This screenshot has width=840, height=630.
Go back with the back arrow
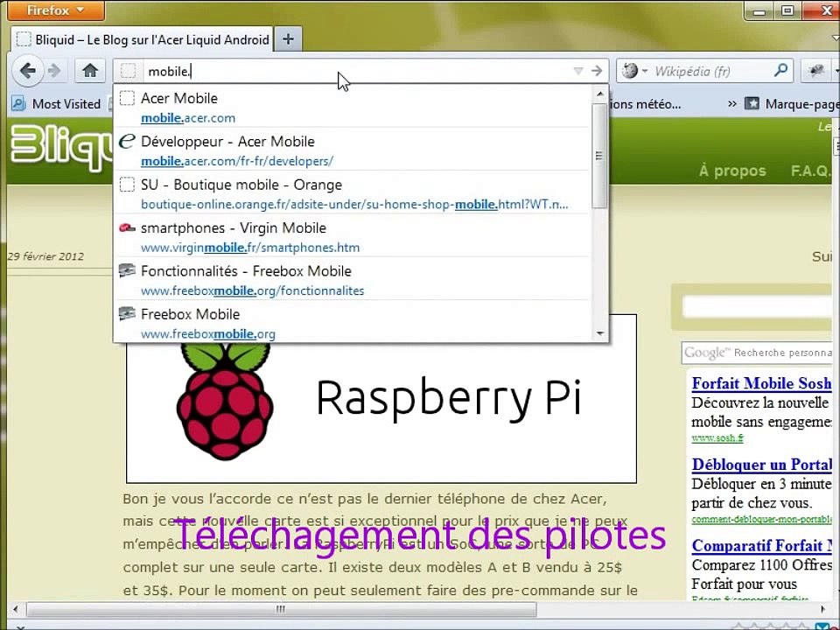[x=28, y=70]
